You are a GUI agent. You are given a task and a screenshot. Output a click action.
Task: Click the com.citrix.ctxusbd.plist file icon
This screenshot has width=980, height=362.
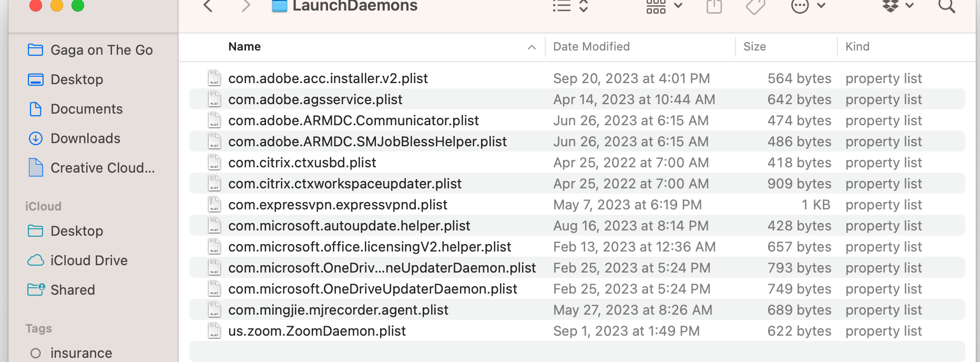tap(215, 163)
